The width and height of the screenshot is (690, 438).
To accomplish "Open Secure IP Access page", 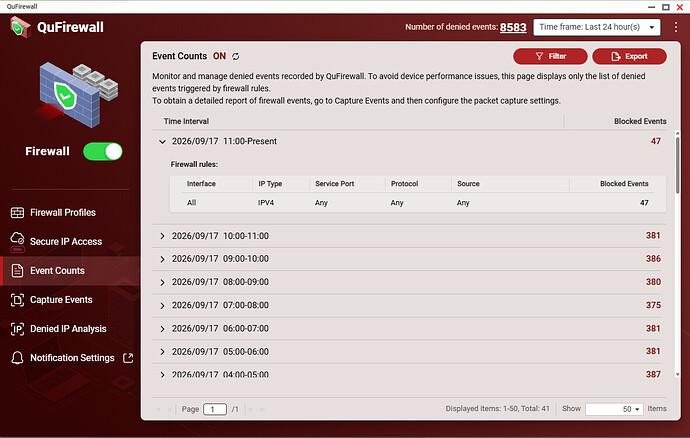I will point(66,242).
